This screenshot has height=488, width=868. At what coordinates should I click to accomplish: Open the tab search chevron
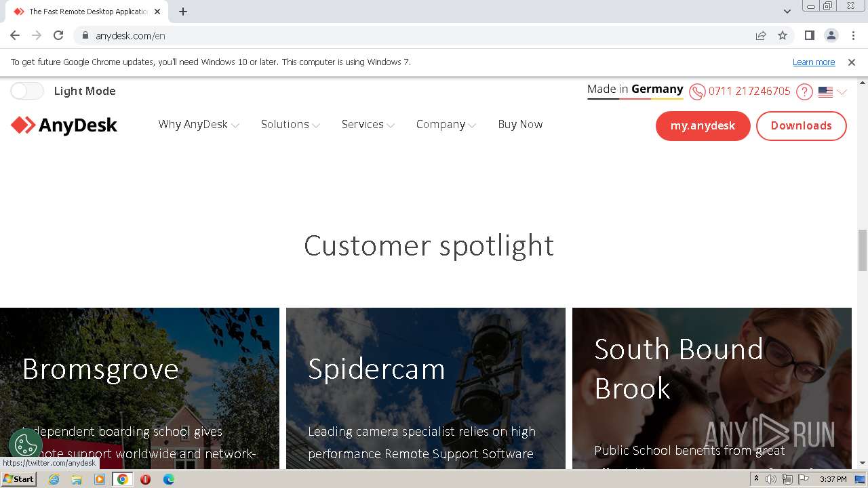point(787,12)
